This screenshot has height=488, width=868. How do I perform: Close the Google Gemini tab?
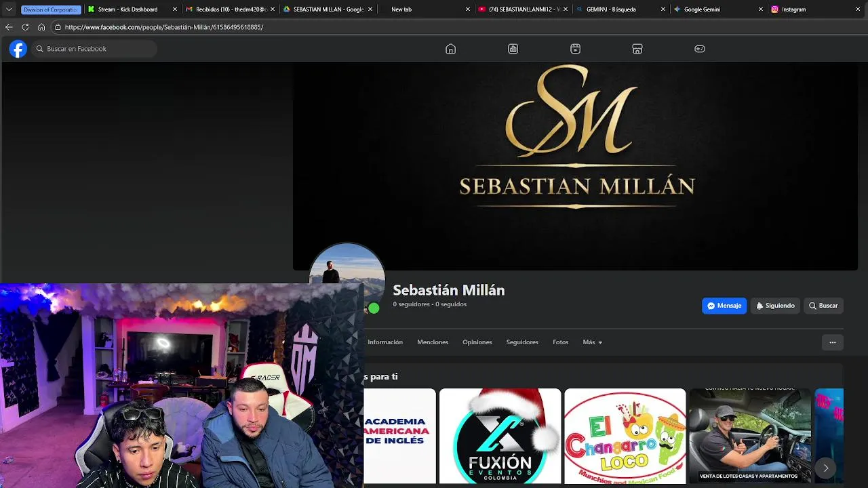point(761,9)
